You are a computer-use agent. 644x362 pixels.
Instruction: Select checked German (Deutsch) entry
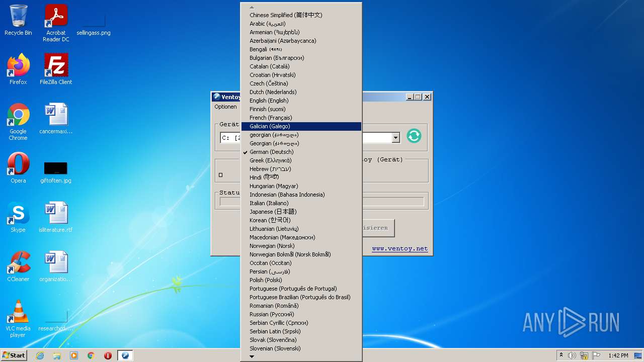(x=301, y=152)
